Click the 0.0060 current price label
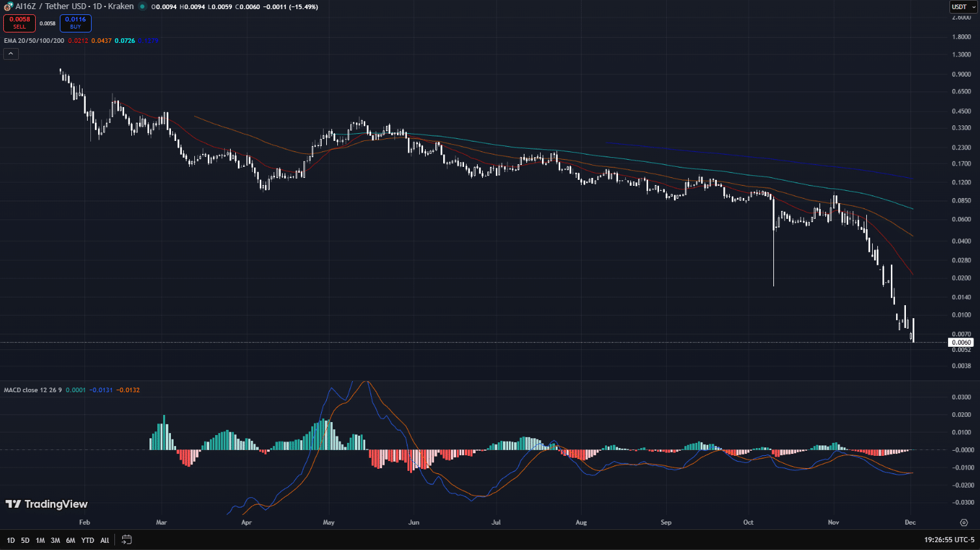Image resolution: width=980 pixels, height=550 pixels. pos(961,342)
